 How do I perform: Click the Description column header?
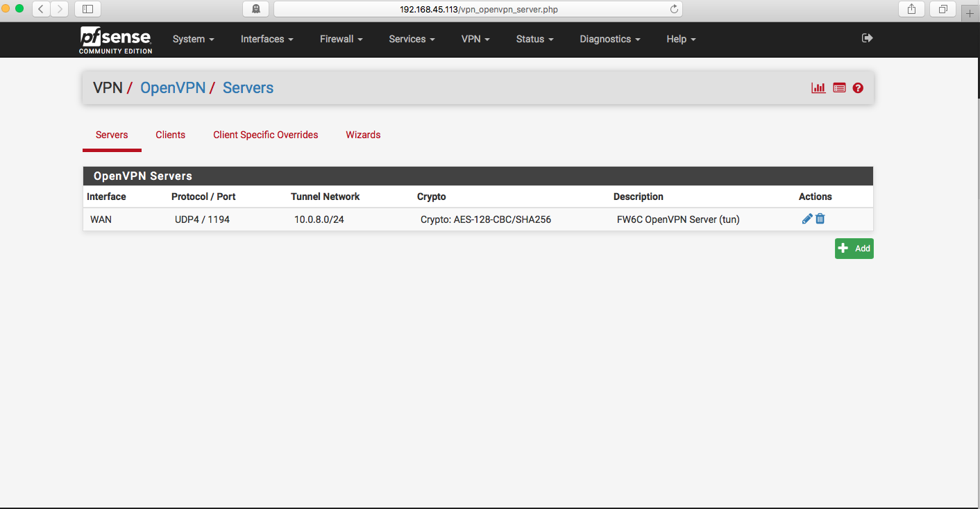point(639,197)
